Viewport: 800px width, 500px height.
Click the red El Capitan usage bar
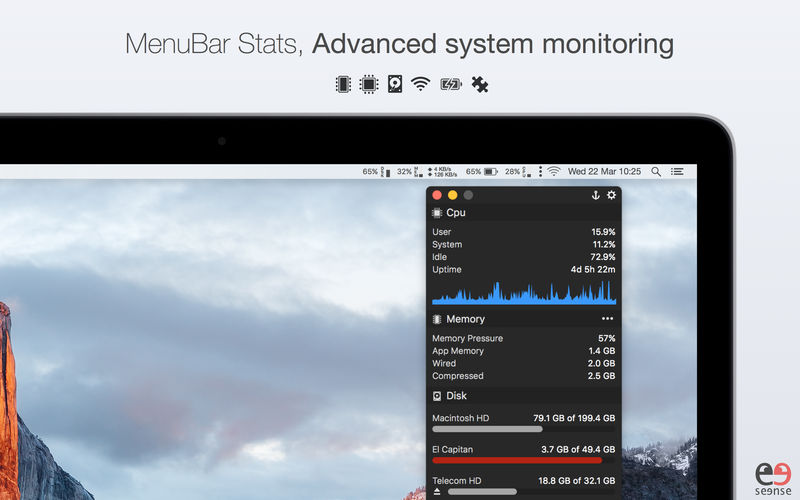[x=523, y=460]
